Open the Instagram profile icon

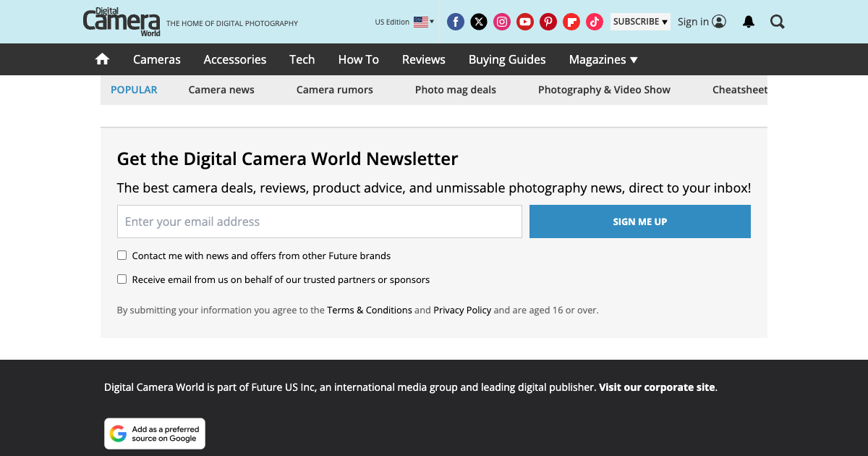[502, 22]
